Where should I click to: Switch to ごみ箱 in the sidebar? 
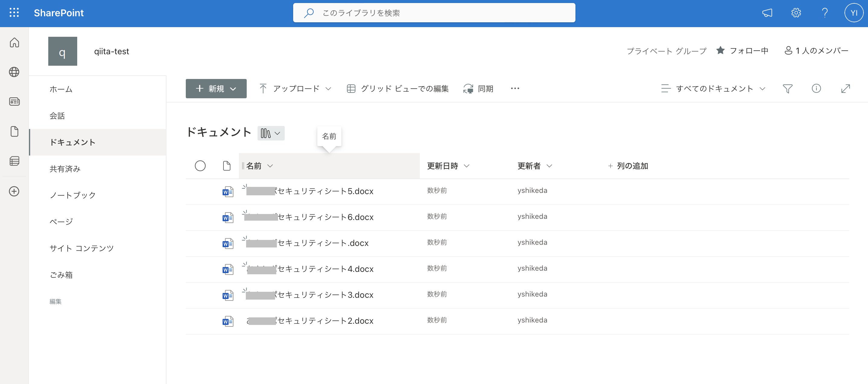point(61,275)
